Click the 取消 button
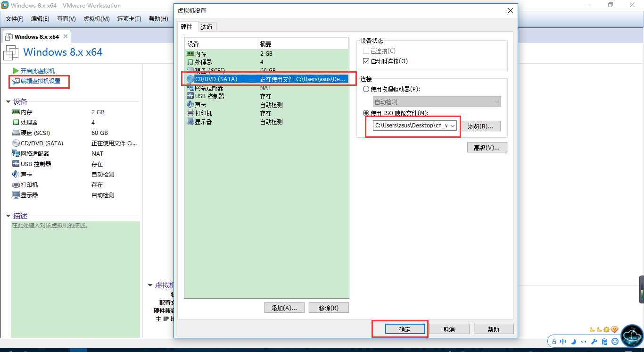Image resolution: width=644 pixels, height=352 pixels. pos(449,329)
